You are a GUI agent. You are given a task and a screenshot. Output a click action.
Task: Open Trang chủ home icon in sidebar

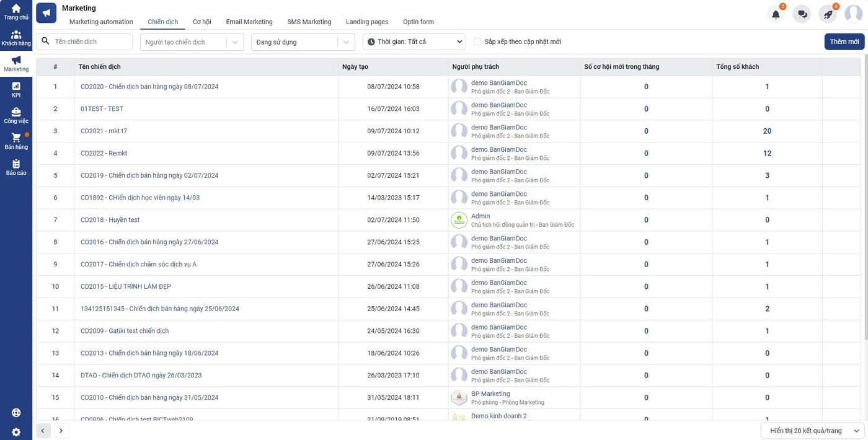16,12
